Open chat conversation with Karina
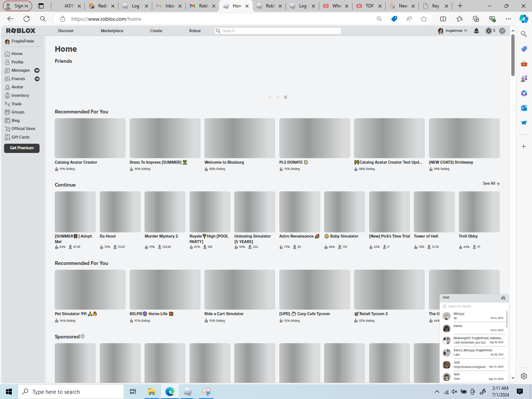The width and height of the screenshot is (532, 399). [x=474, y=328]
